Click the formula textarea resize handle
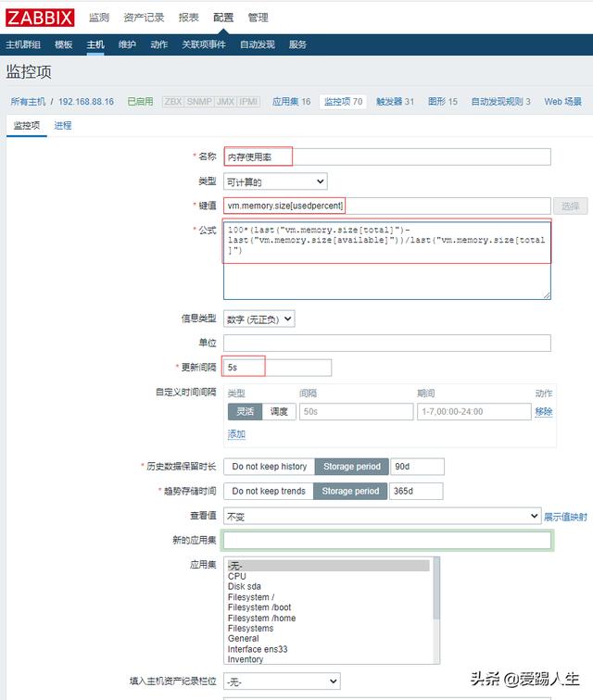Screen dimensions: 593x700 [x=547, y=295]
